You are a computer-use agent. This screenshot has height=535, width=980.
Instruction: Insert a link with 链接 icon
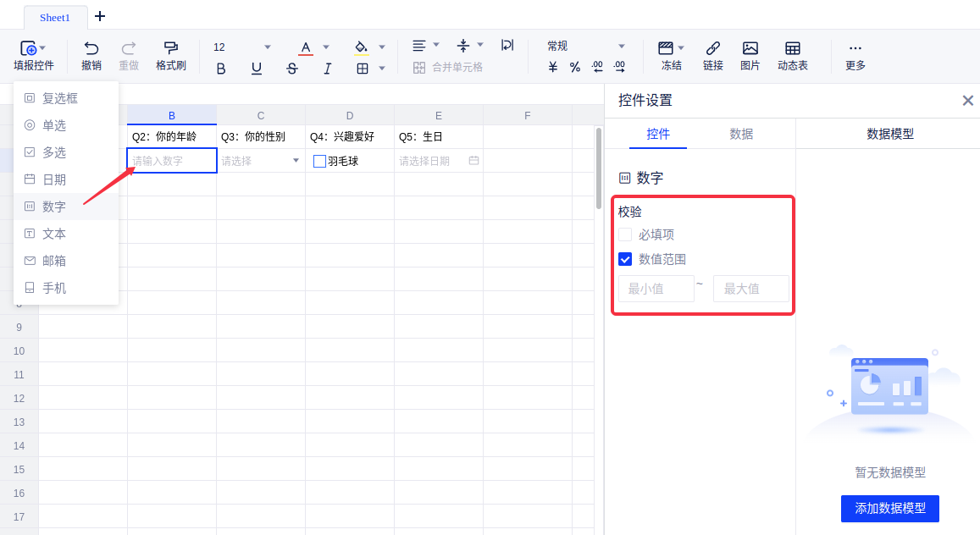coord(712,48)
